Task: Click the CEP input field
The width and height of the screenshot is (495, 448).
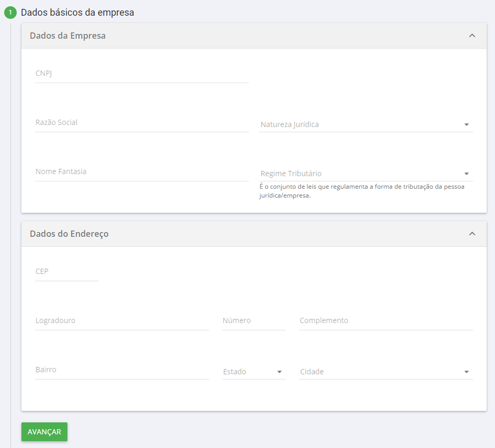Action: [66, 272]
